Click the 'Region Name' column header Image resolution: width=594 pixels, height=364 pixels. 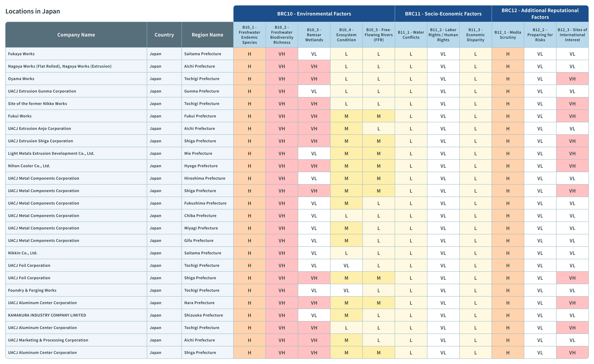click(207, 35)
